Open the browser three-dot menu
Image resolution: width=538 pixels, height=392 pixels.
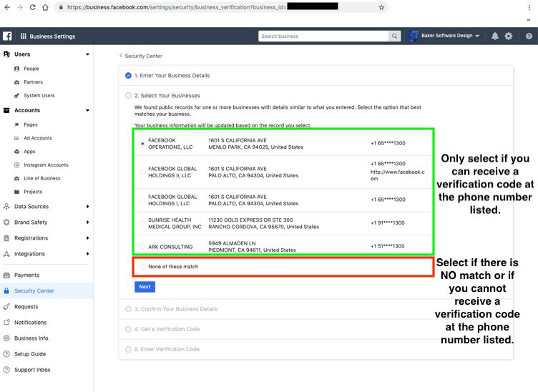529,7
